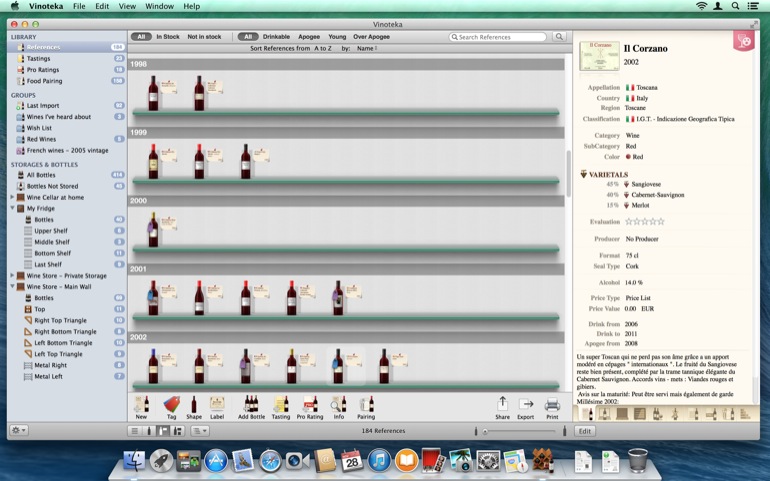The image size is (770, 481).
Task: Click the small bottle icon left of zoom slider
Action: pyautogui.click(x=475, y=431)
